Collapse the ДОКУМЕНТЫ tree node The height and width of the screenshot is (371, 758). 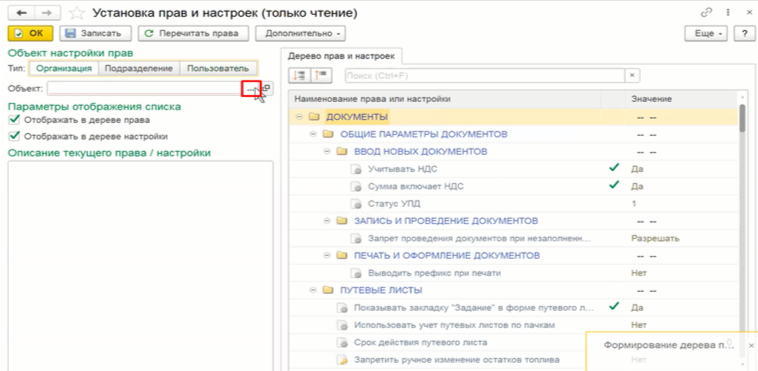click(x=298, y=117)
